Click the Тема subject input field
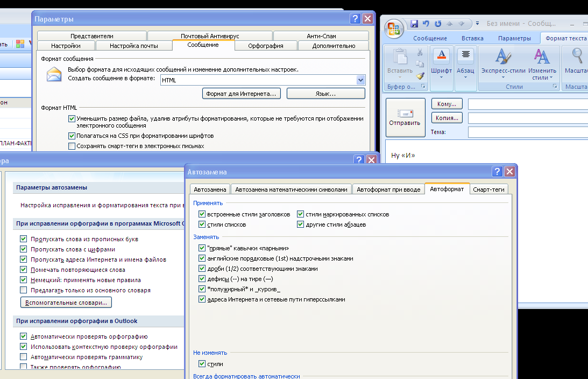This screenshot has width=588, height=379. tap(527, 132)
